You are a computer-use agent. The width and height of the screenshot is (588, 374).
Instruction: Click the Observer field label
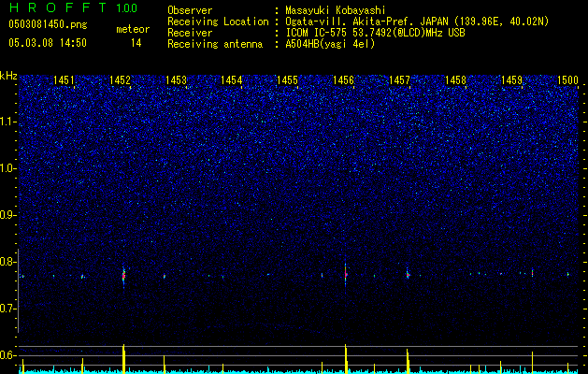coord(190,10)
